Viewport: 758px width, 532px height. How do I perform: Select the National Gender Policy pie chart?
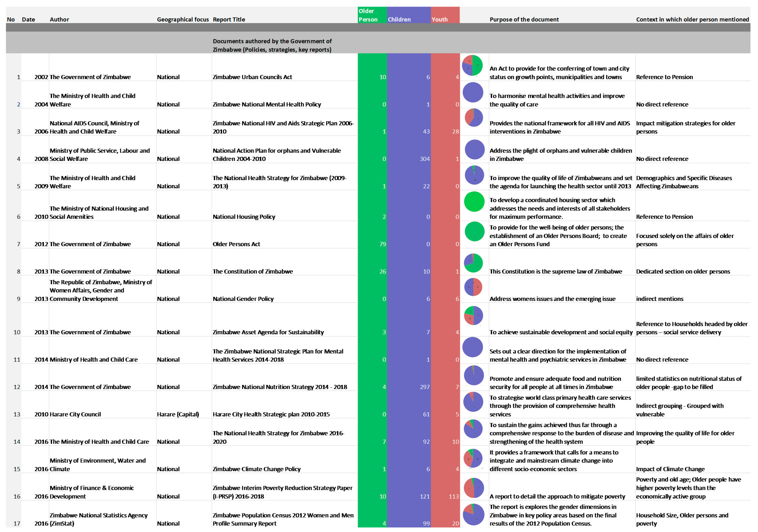[473, 287]
